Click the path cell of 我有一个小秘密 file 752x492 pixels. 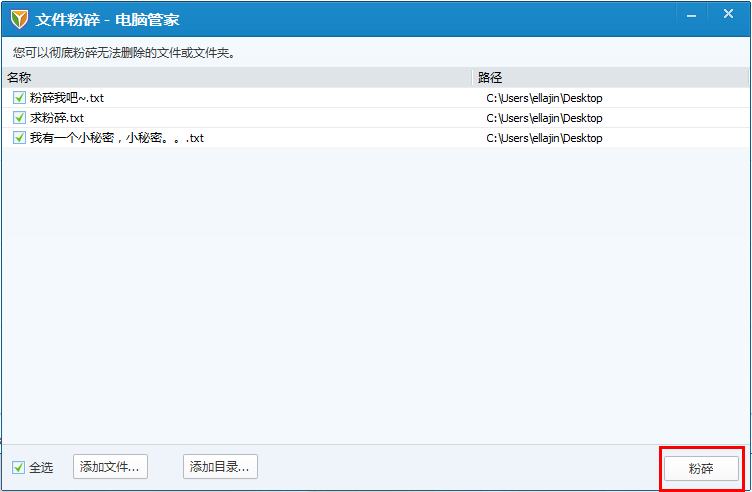(x=544, y=138)
